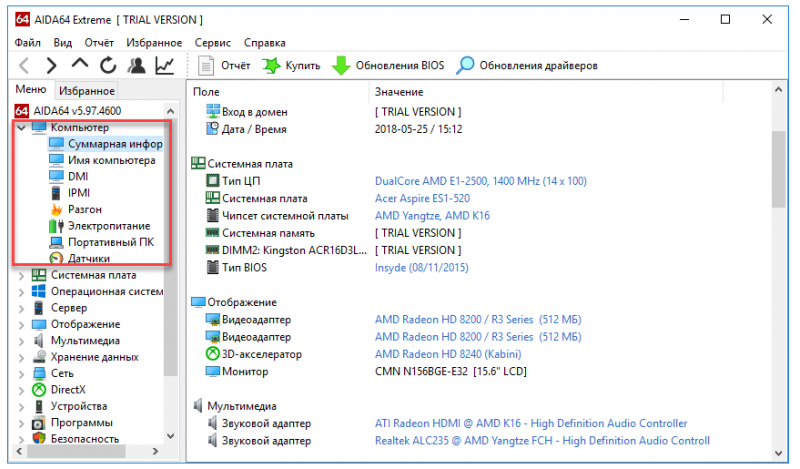
Task: Click the Сервер tree icon
Action: tap(39, 308)
